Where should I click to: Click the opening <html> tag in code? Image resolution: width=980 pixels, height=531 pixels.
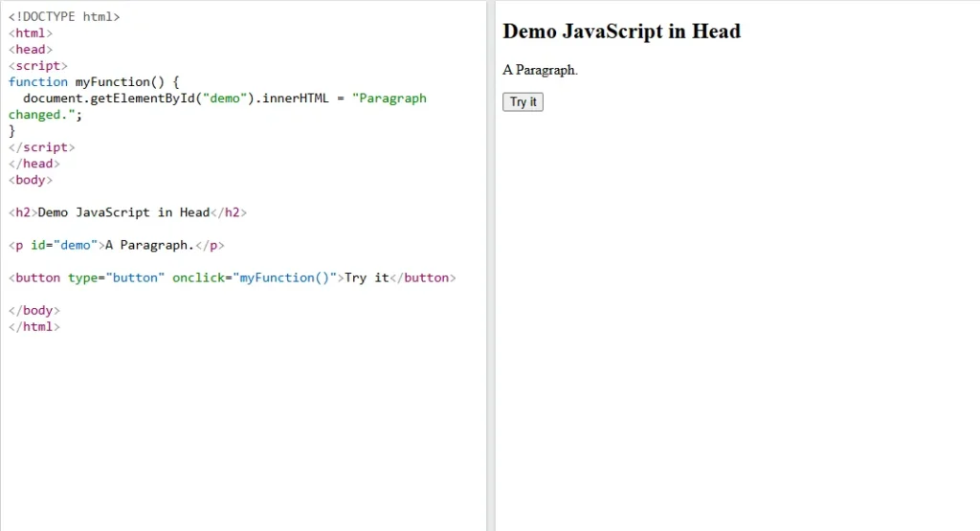point(31,33)
